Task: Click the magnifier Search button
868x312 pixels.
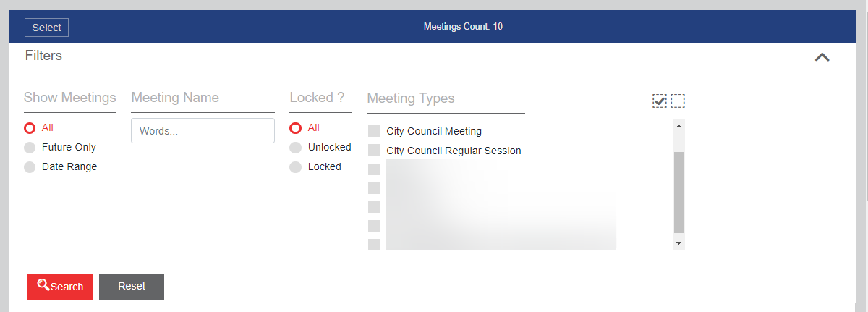Action: 60,286
